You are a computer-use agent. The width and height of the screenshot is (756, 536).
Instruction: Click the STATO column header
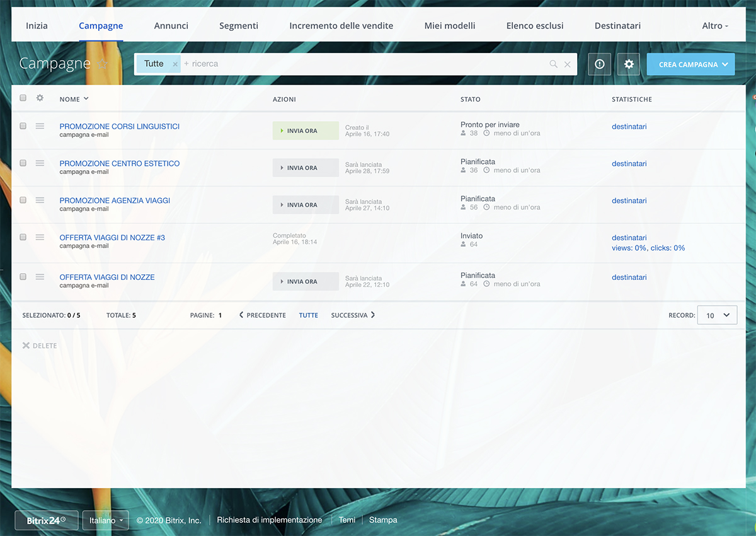[x=471, y=100]
